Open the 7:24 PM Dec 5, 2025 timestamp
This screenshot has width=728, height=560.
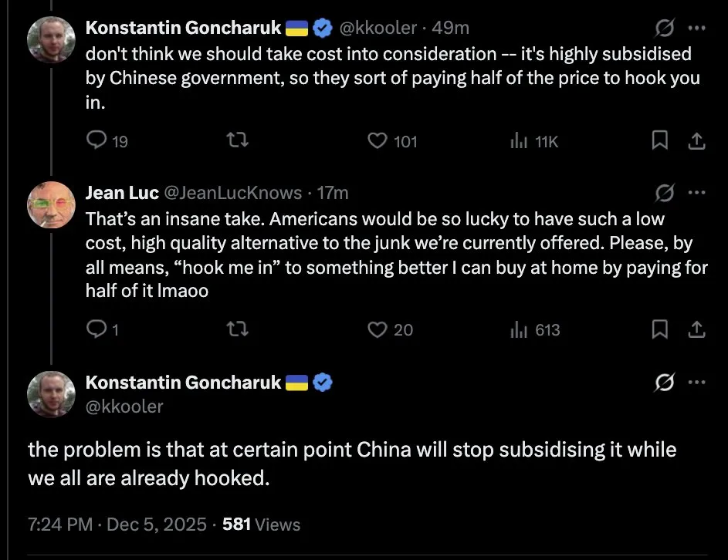point(117,525)
